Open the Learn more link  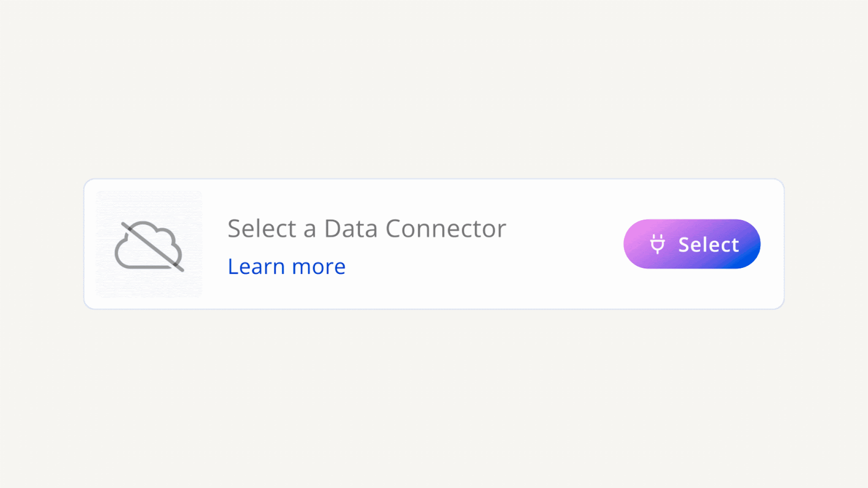pyautogui.click(x=286, y=267)
